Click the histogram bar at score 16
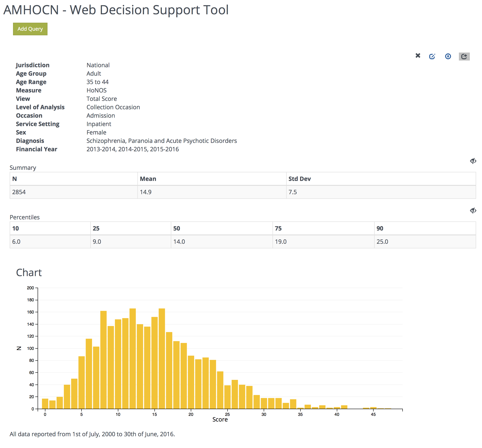This screenshot has height=448, width=482. tap(162, 359)
